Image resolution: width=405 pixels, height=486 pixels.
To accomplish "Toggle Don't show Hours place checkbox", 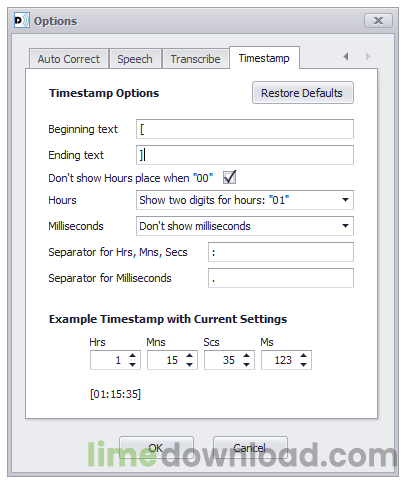I will [x=229, y=177].
